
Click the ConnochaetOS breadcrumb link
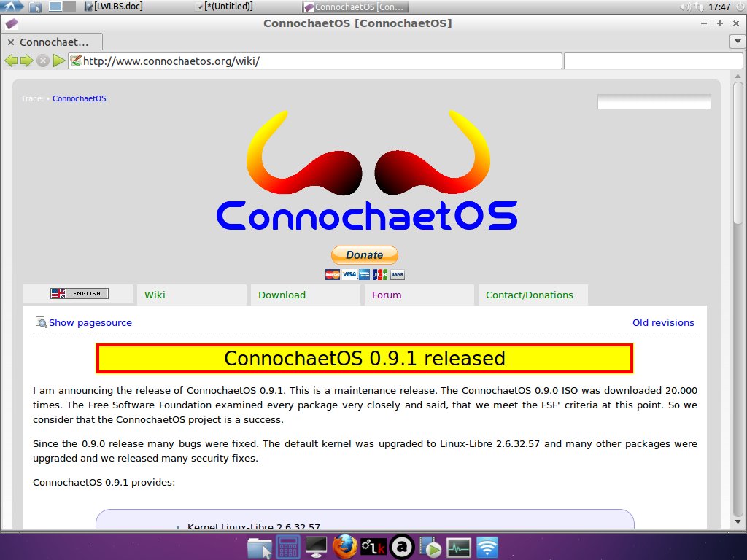pos(79,98)
